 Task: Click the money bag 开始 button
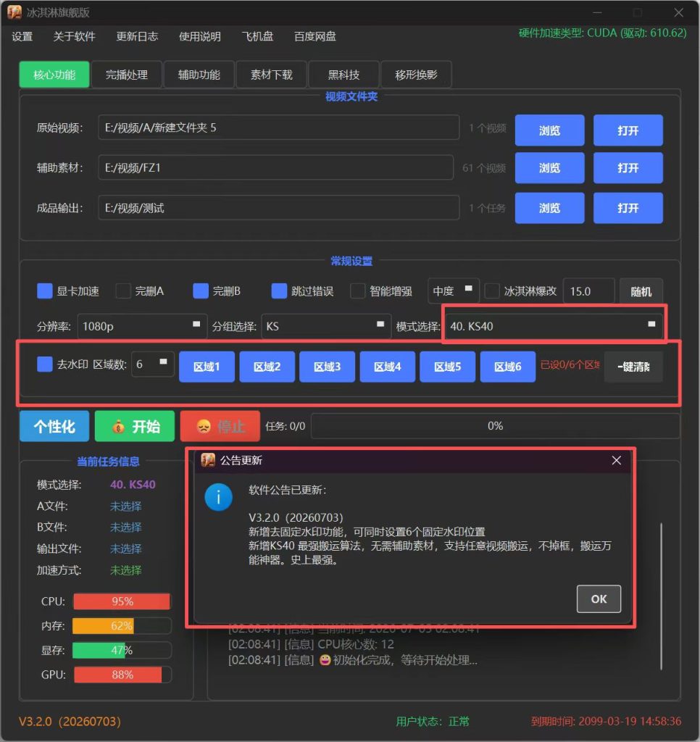[x=135, y=426]
